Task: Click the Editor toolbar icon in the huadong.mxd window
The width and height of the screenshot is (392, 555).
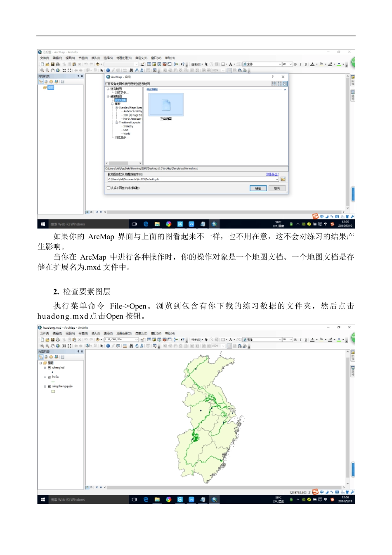Action: point(142,339)
